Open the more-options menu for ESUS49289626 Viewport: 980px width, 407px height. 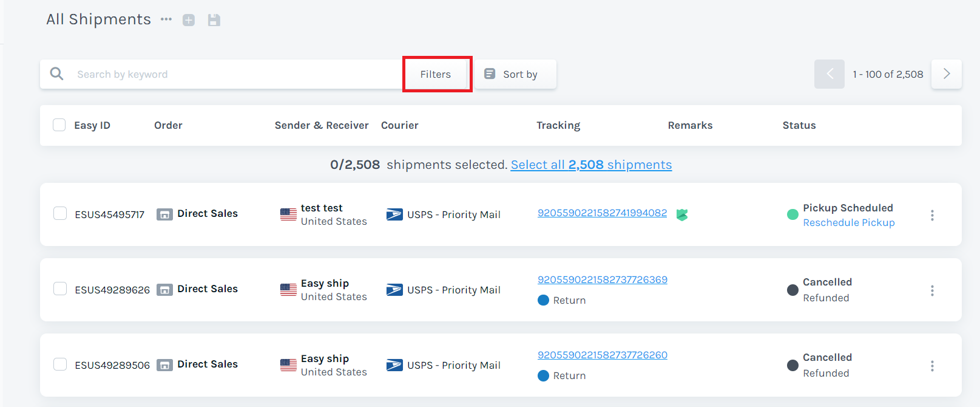pyautogui.click(x=932, y=290)
